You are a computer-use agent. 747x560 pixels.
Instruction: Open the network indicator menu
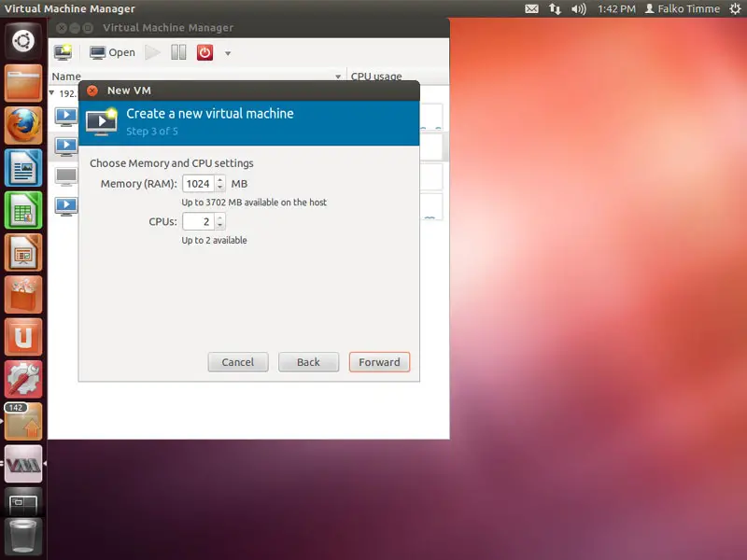click(555, 8)
